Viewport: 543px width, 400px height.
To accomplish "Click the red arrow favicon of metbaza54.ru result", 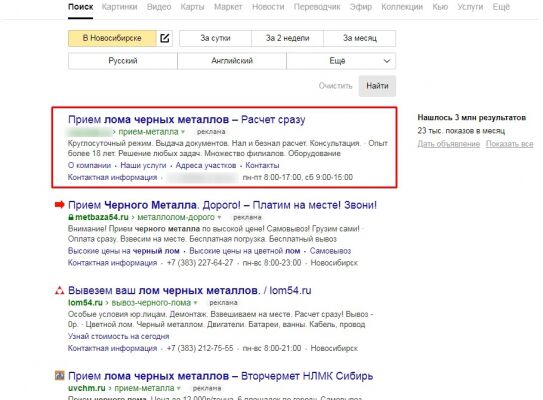I will coord(60,205).
